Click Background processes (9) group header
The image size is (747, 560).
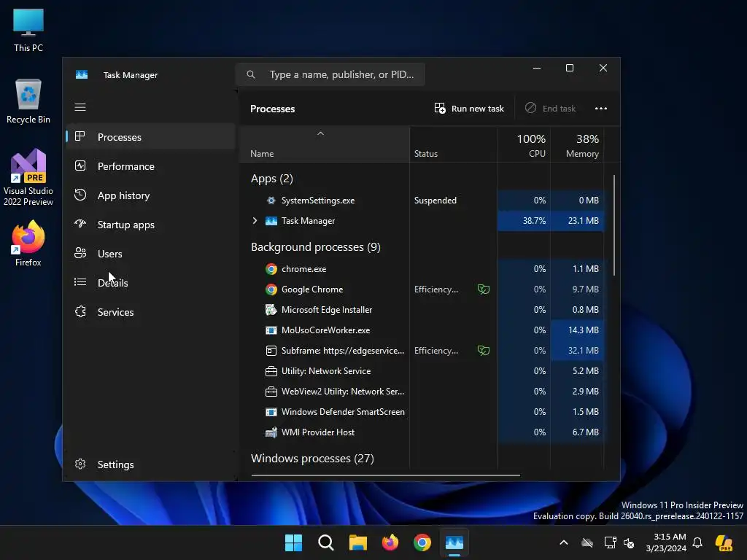pyautogui.click(x=315, y=247)
